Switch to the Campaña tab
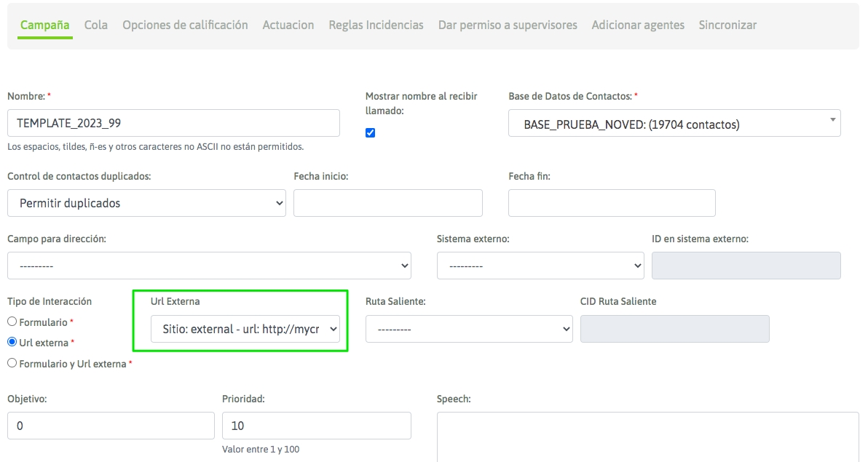868x462 pixels. point(45,25)
